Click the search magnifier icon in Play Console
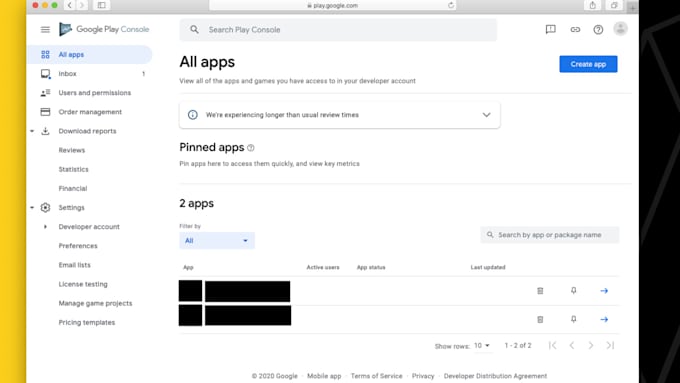Image resolution: width=680 pixels, height=383 pixels. (x=194, y=29)
